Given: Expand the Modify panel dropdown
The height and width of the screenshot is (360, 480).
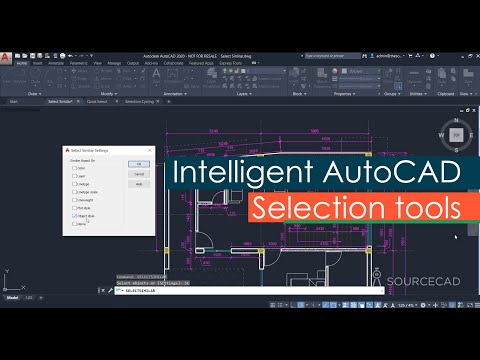Looking at the screenshot, I should coord(109,94).
